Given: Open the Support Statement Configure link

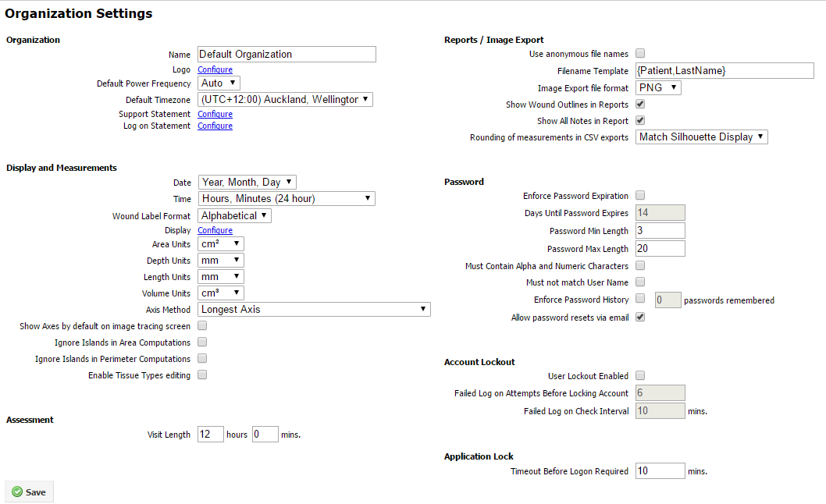Looking at the screenshot, I should coord(215,114).
